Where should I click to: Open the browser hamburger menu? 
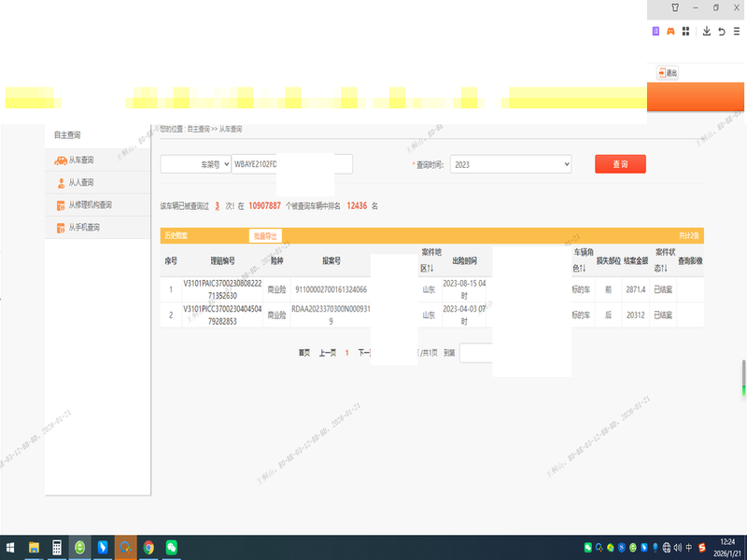click(x=737, y=31)
